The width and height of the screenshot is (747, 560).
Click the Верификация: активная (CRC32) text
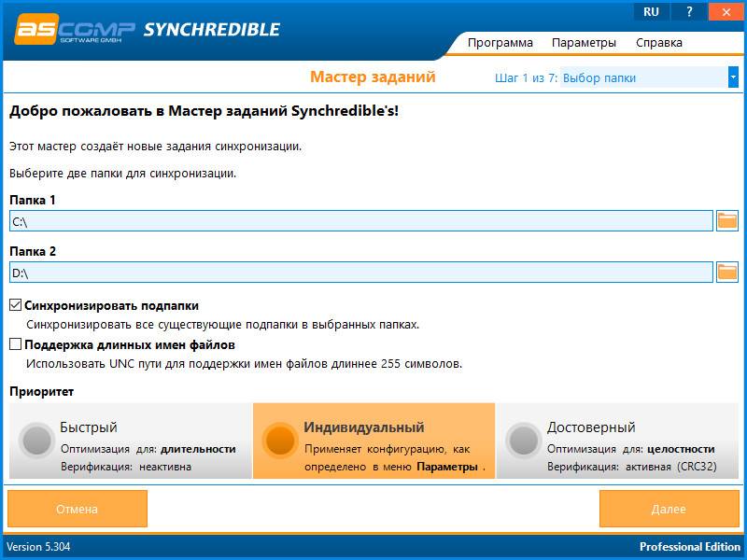[x=632, y=467]
